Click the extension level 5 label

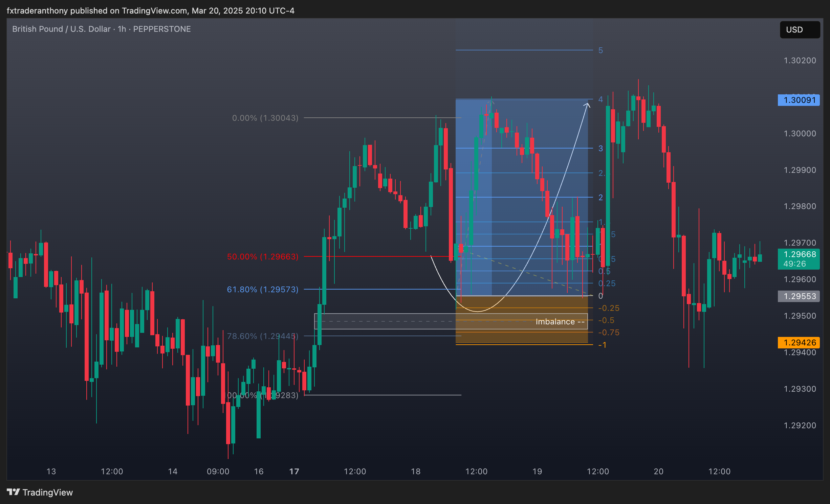pyautogui.click(x=600, y=50)
